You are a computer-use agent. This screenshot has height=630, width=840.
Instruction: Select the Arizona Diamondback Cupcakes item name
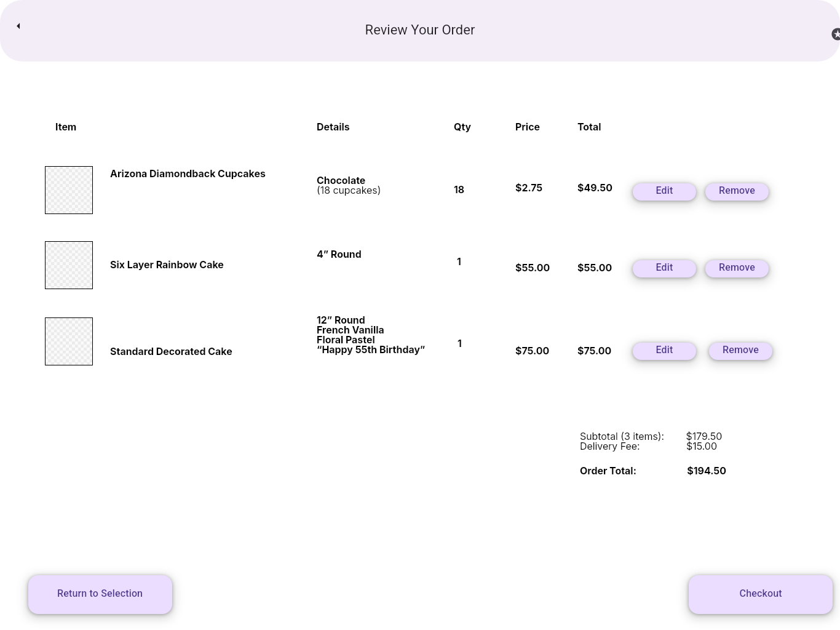click(188, 174)
